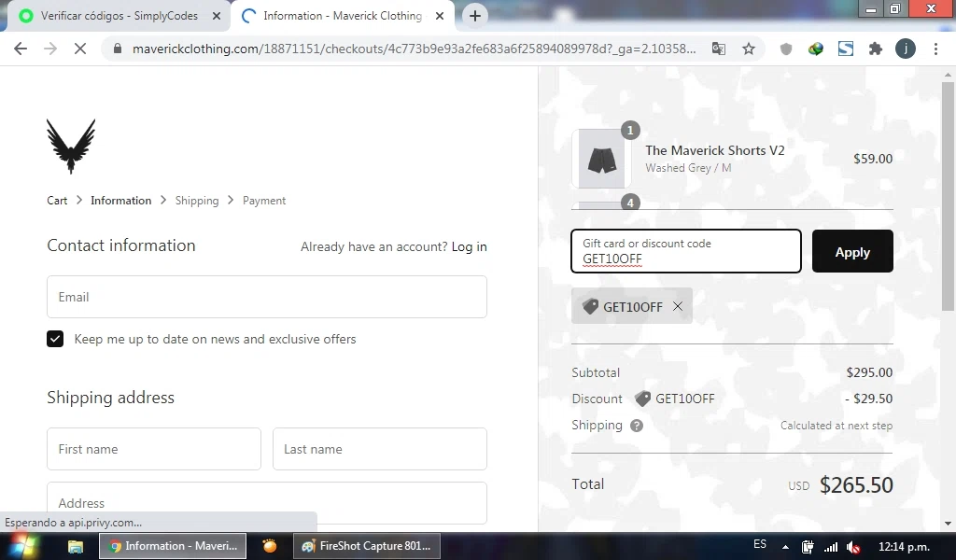Focus the Email input field
Screen dimensions: 956x560
pyautogui.click(x=267, y=297)
